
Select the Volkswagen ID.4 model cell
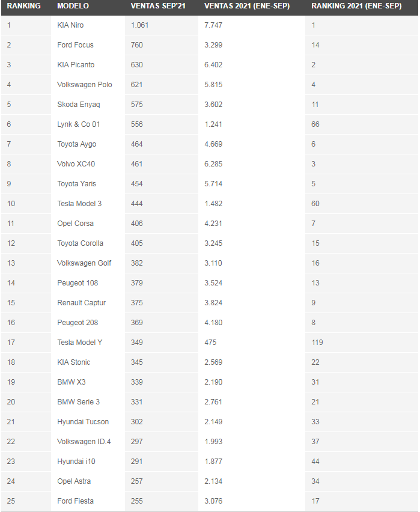84,442
